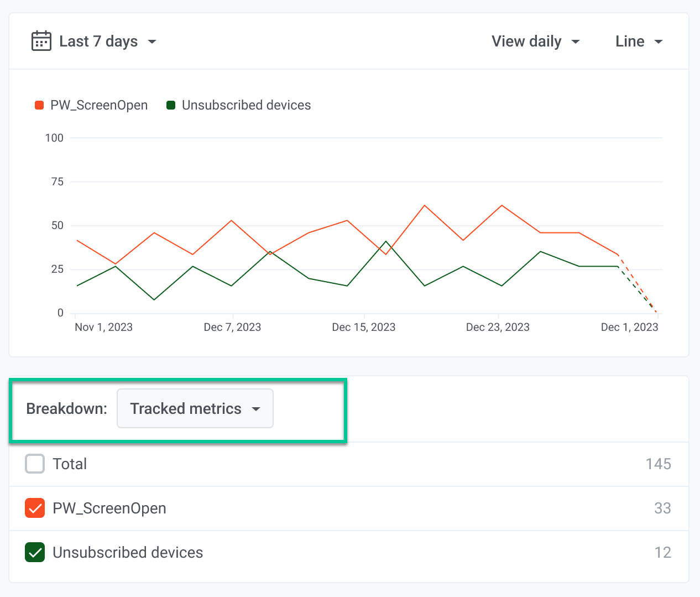
Task: Select the PW_ScreenOpen legend label
Action: [99, 105]
